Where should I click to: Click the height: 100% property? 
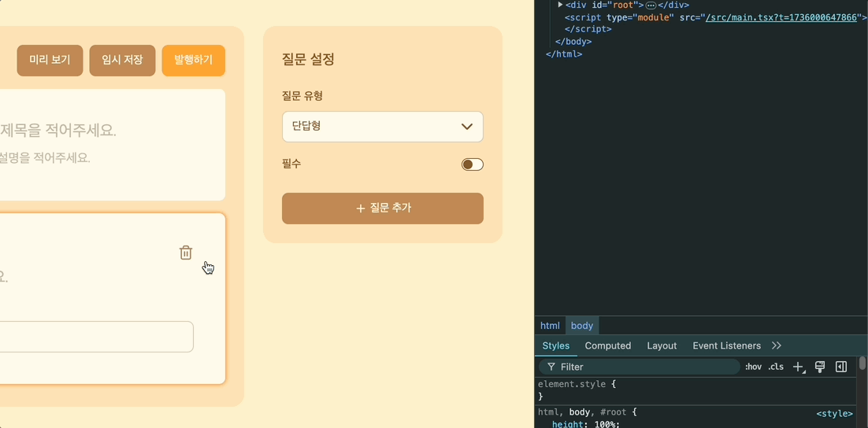pos(586,424)
